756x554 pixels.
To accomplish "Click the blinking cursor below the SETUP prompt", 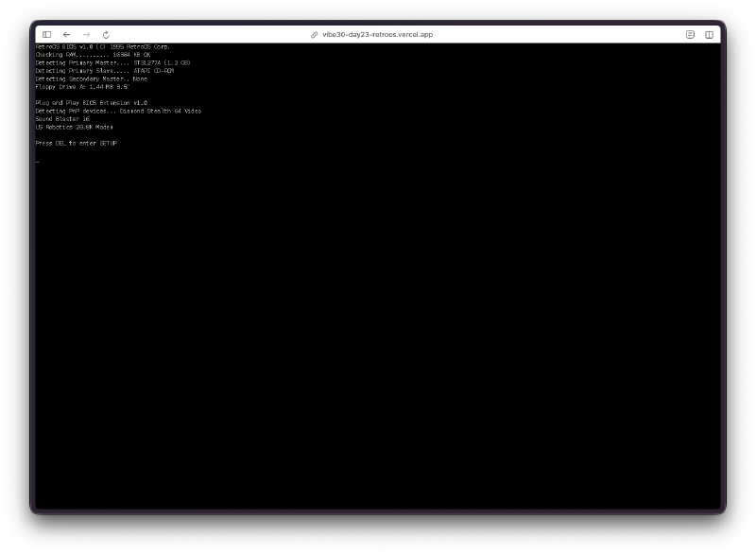I will (x=38, y=162).
